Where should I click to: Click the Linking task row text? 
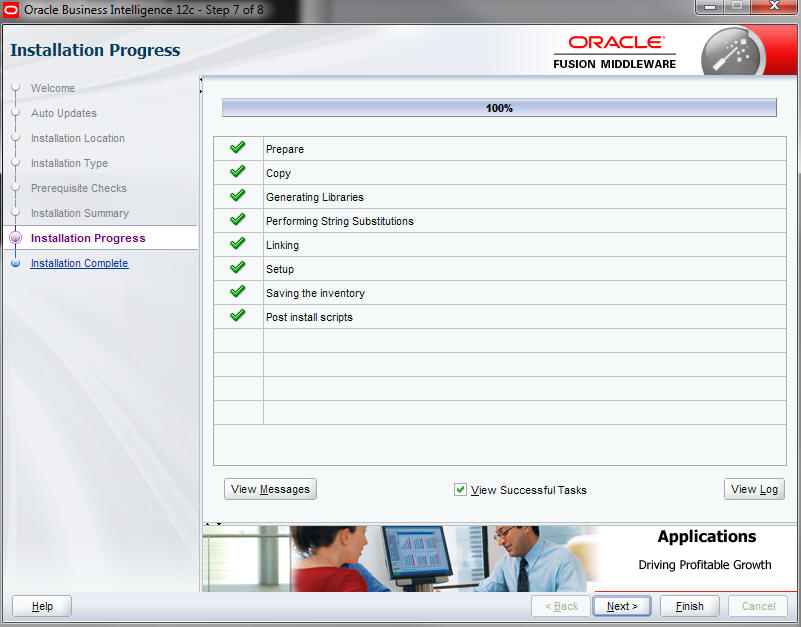coord(282,245)
